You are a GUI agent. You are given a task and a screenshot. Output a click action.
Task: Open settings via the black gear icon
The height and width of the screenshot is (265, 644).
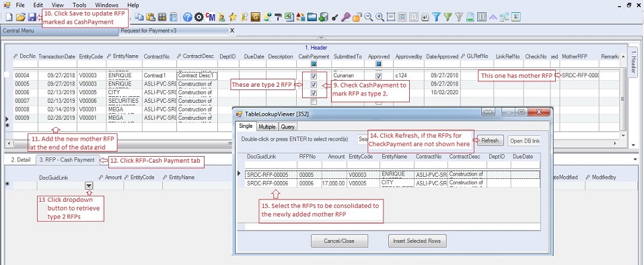coord(199,17)
